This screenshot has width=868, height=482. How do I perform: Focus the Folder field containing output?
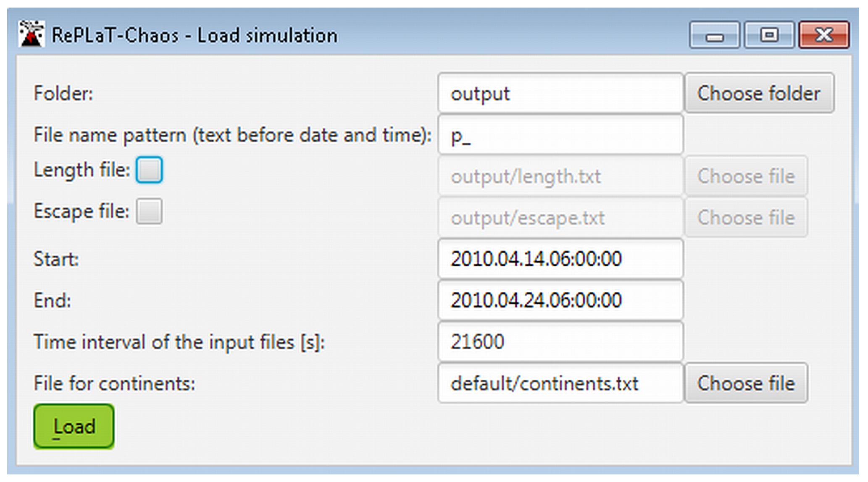click(560, 93)
